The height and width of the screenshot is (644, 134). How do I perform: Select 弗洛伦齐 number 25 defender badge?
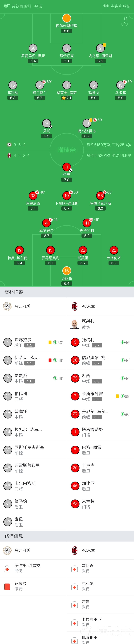coord(114,250)
